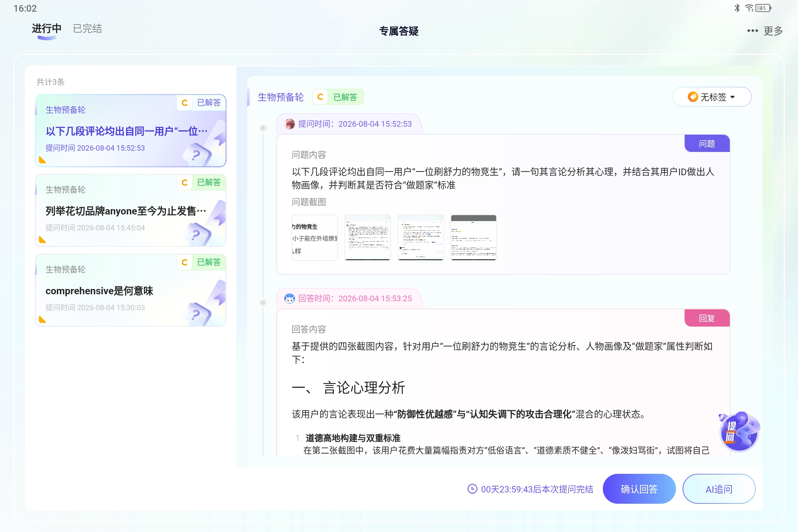
Task: Open the 无标签 tag dropdown
Action: 712,97
